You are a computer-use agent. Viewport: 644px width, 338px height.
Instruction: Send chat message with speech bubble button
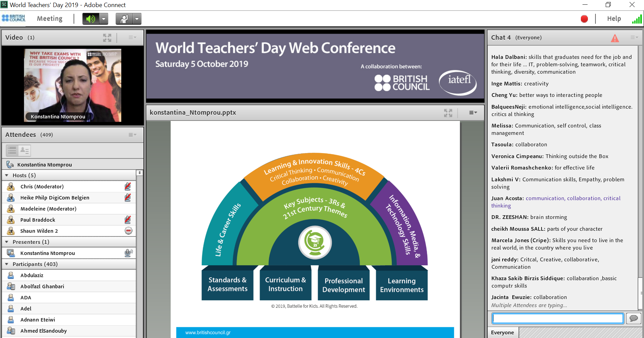(x=634, y=318)
